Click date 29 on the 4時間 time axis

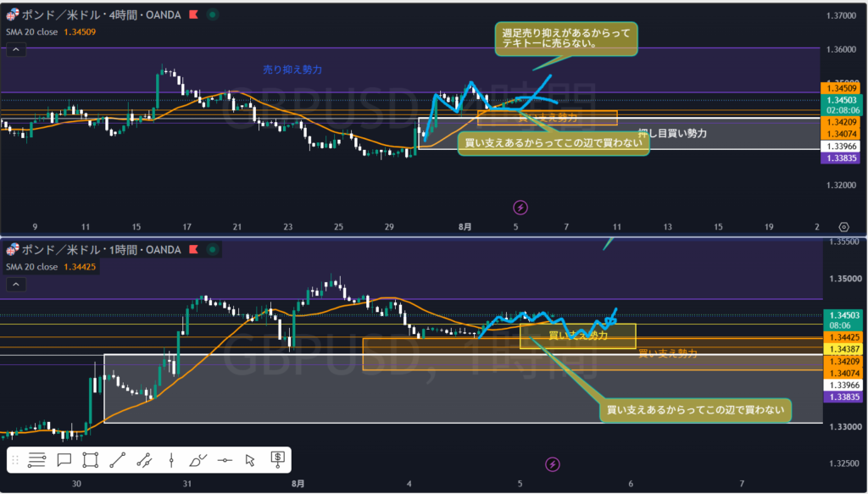(389, 227)
